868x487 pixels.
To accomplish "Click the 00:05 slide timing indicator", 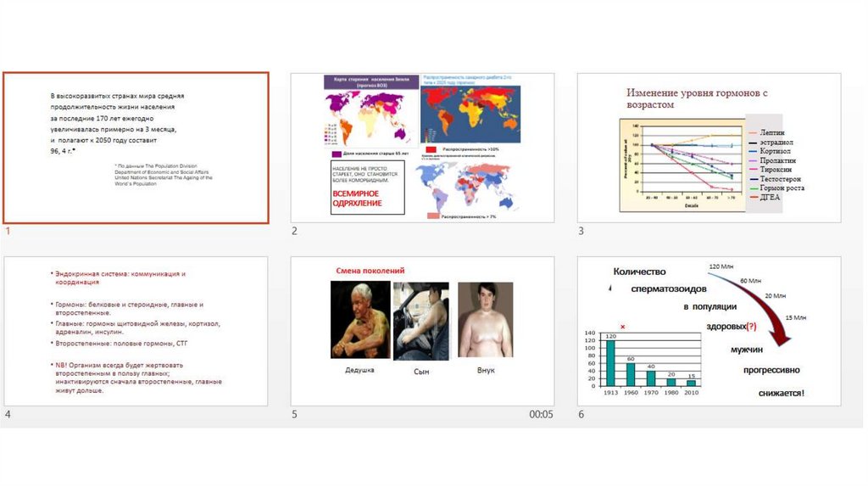I will tap(541, 414).
